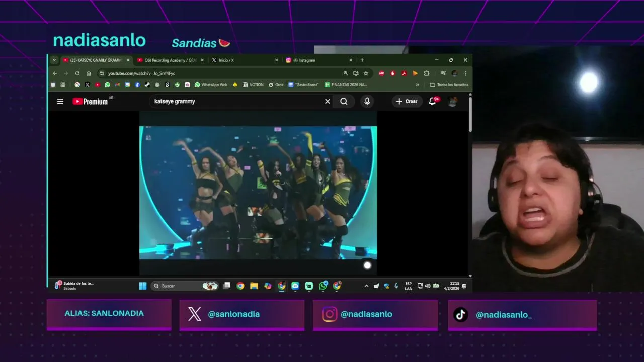The width and height of the screenshot is (644, 362).
Task: Go back with the browser back arrow
Action: pyautogui.click(x=55, y=73)
